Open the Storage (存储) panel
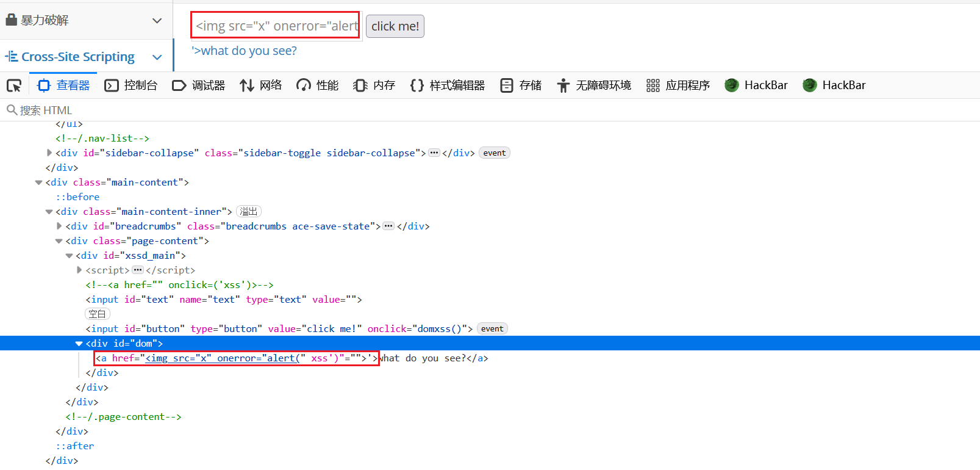The image size is (980, 470). coord(521,85)
